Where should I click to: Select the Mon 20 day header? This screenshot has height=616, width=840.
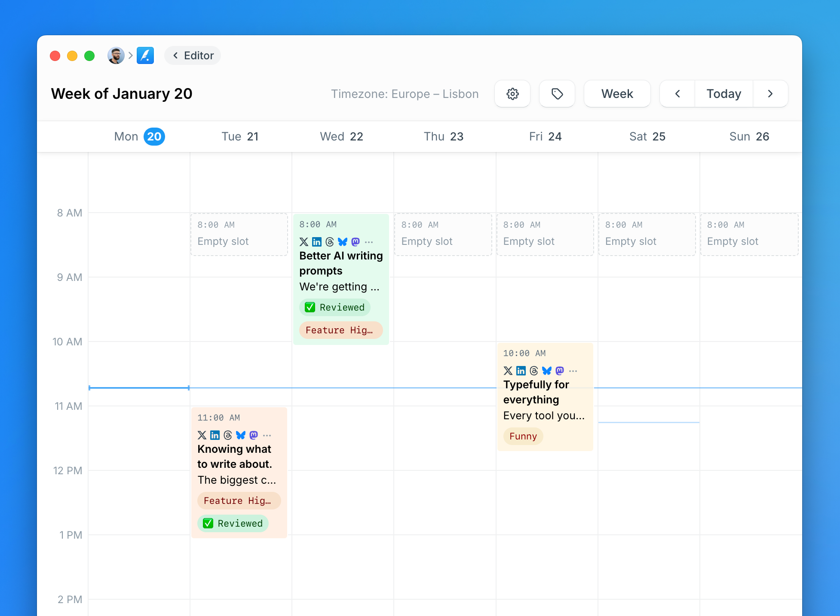pyautogui.click(x=139, y=137)
